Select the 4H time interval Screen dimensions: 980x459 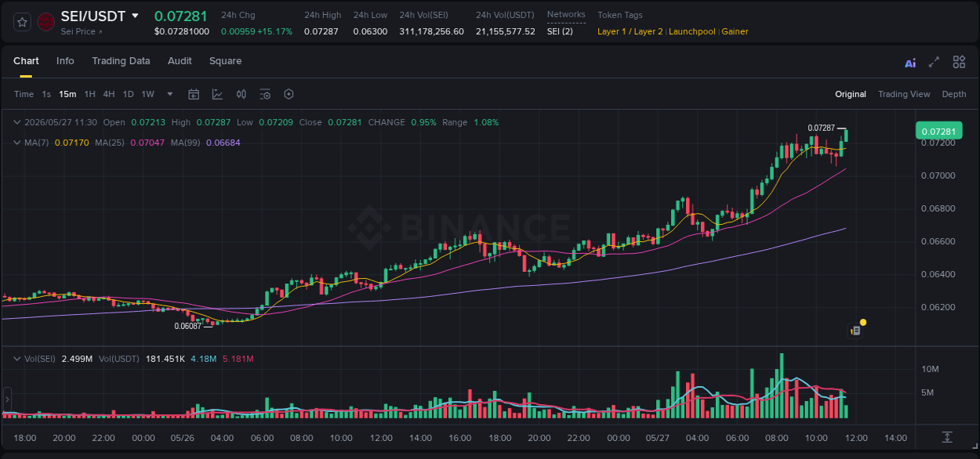click(109, 94)
